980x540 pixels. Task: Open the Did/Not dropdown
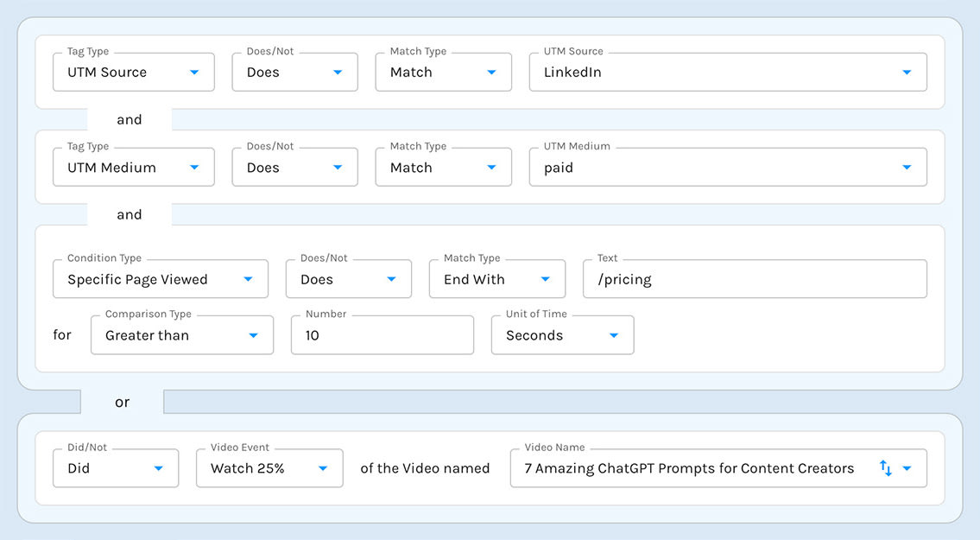click(116, 468)
